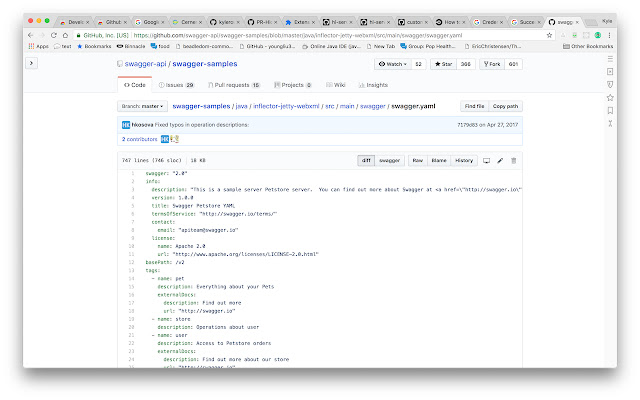This screenshot has height=400, width=640.
Task: Click the Watch eye button
Action: [x=392, y=64]
